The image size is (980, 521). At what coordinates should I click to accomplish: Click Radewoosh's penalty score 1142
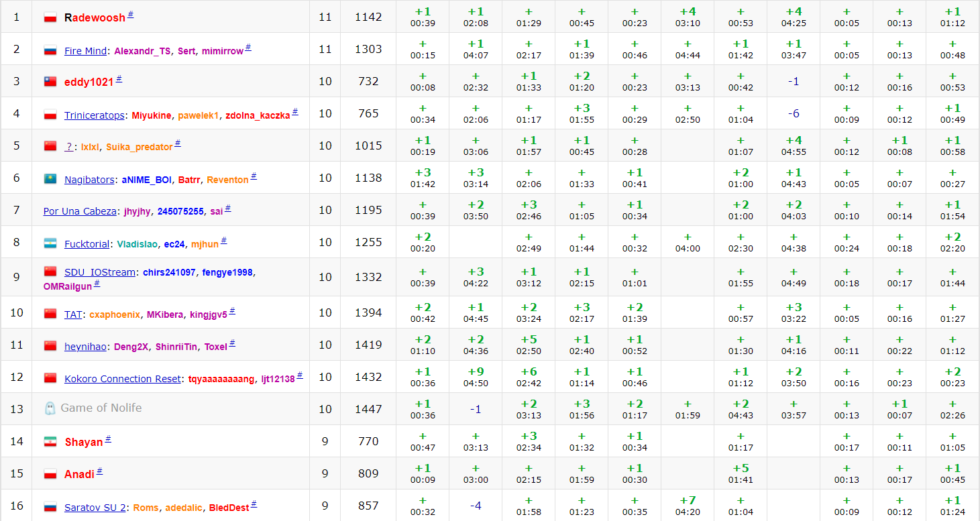point(368,17)
